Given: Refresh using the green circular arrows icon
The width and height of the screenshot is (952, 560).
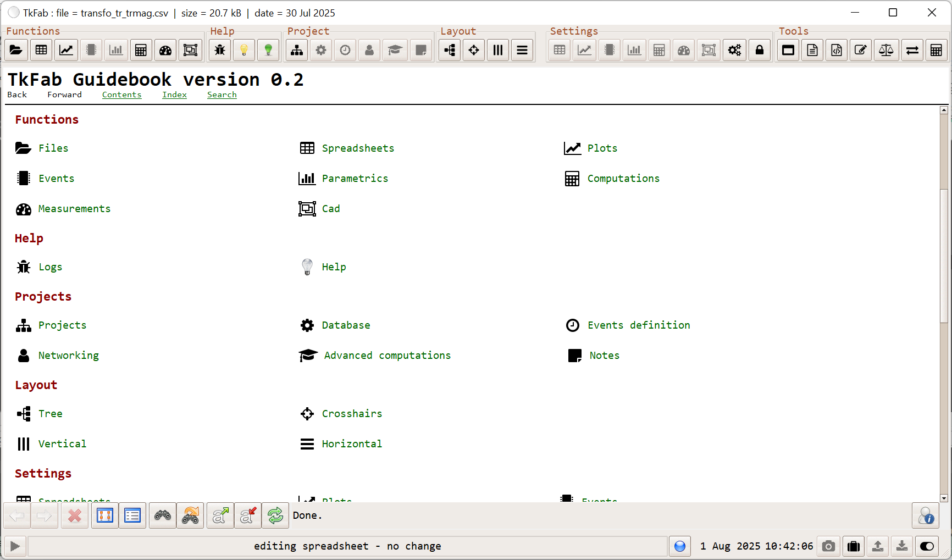Looking at the screenshot, I should tap(275, 515).
